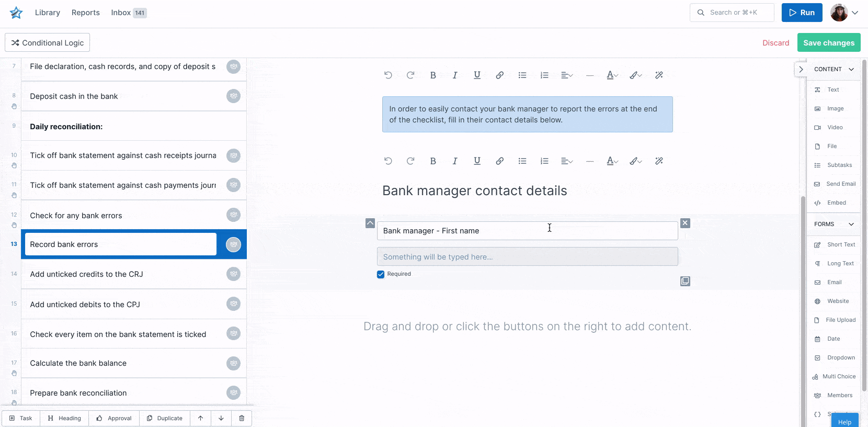Add bulleted list in second text toolbar
Screen dimensions: 868x427
pyautogui.click(x=522, y=161)
